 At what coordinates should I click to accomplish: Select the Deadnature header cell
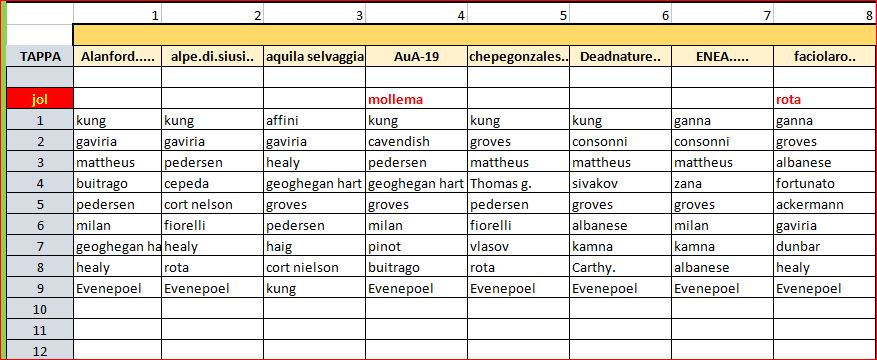[x=620, y=56]
